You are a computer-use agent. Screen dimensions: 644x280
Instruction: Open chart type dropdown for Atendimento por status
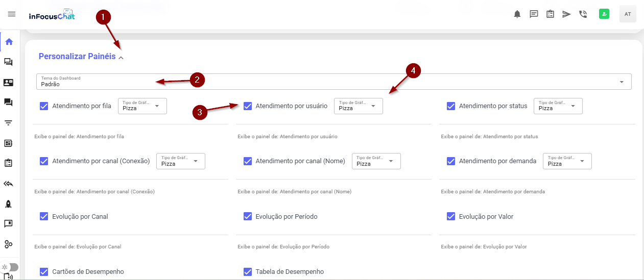coord(558,106)
